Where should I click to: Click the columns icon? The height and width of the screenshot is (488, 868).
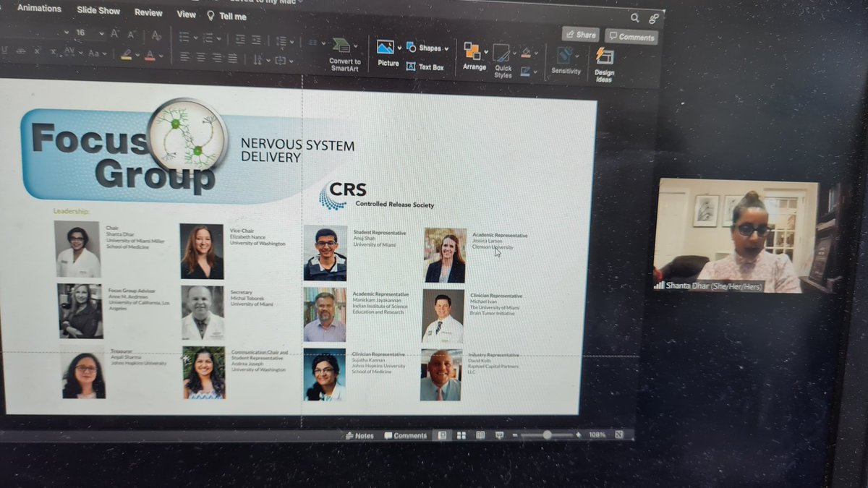coord(313,43)
